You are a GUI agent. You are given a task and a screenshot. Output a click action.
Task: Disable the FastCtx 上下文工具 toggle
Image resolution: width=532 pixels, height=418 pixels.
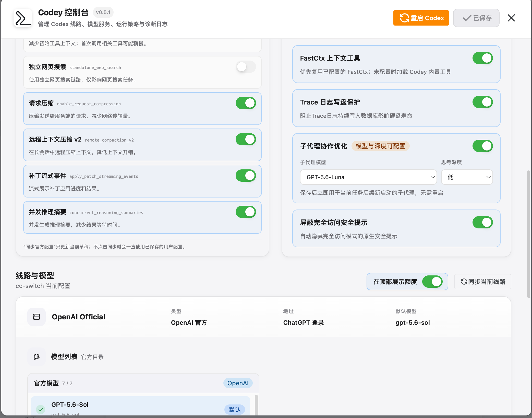coord(482,58)
